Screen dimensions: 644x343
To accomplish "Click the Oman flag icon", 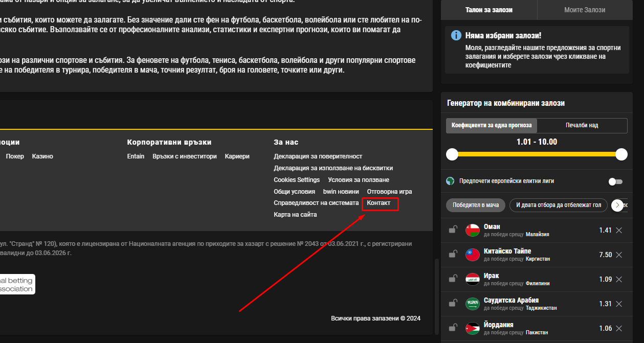I will pyautogui.click(x=473, y=230).
